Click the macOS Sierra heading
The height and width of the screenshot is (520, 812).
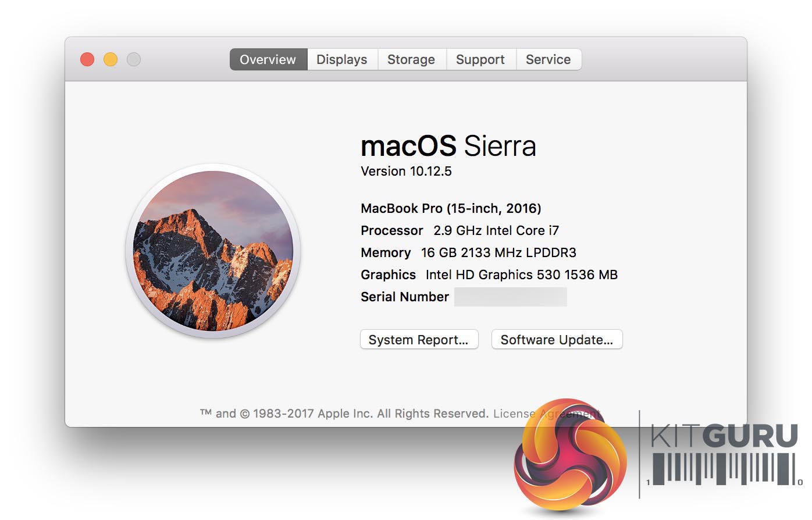pyautogui.click(x=448, y=146)
